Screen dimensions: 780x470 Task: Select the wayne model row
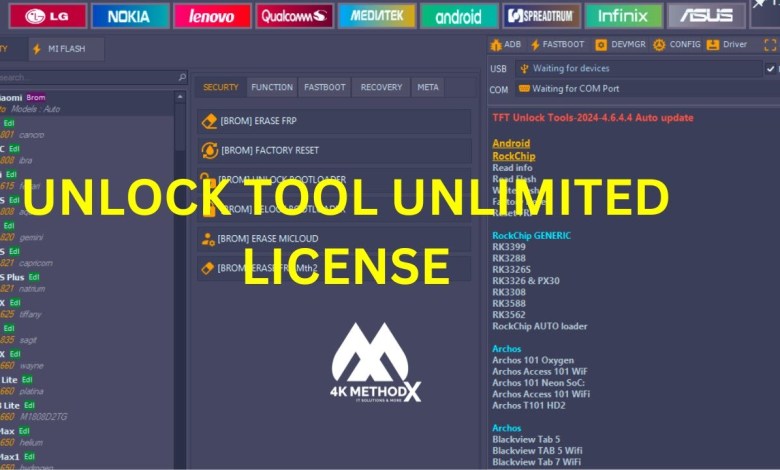(x=87, y=360)
